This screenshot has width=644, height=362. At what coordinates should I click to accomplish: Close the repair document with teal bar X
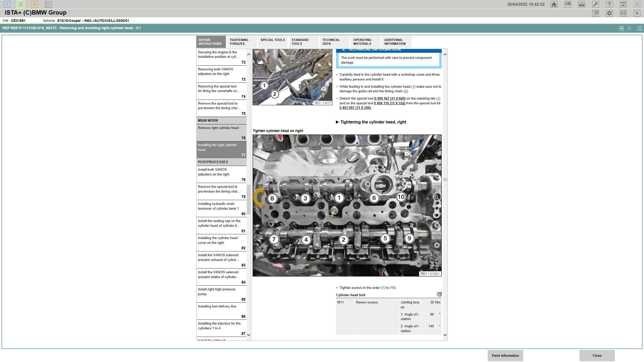click(x=640, y=28)
